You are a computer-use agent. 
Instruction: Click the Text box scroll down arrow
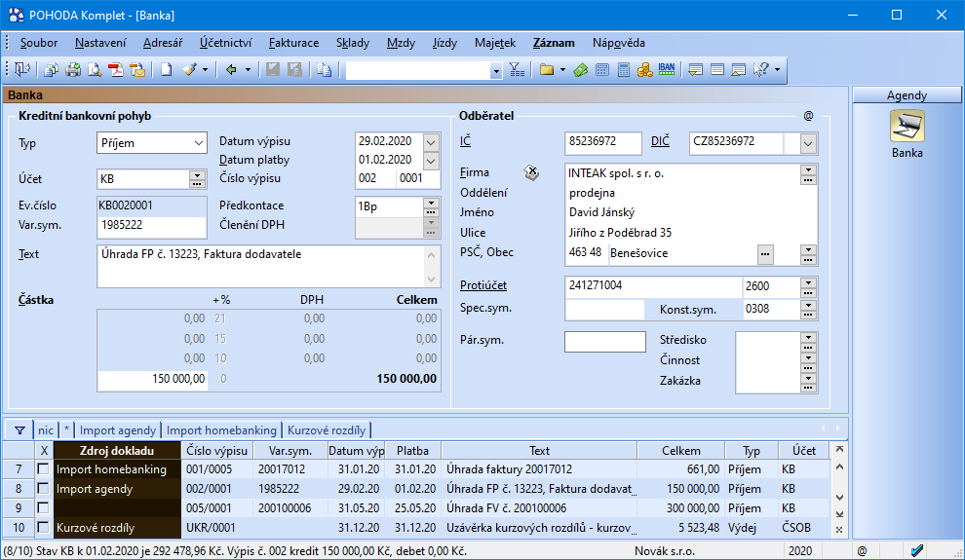432,280
